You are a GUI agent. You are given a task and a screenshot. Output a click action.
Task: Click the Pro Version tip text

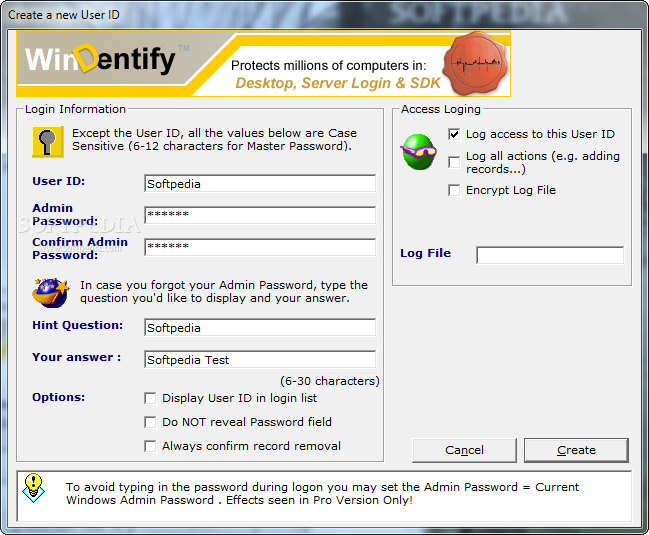pos(322,494)
